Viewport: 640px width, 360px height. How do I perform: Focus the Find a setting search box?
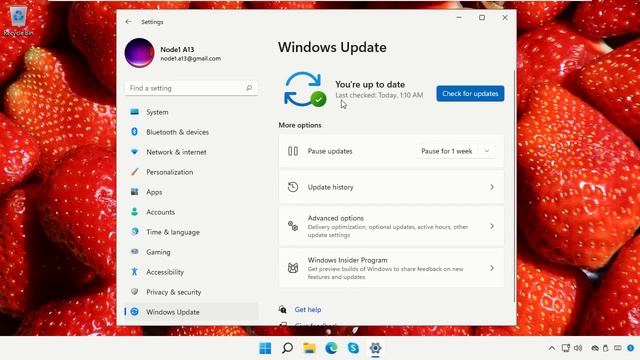click(x=191, y=88)
